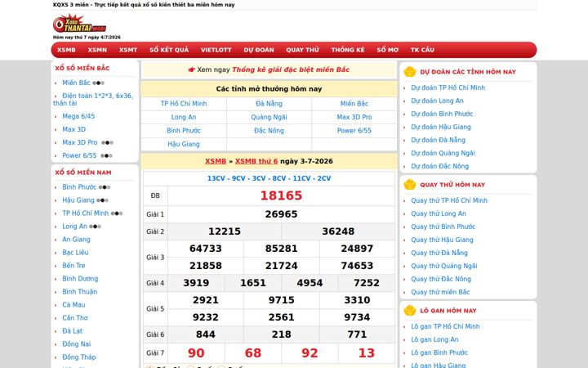This screenshot has width=588, height=368.
Task: Click the Xoso Thantai site logo
Action: (x=79, y=24)
